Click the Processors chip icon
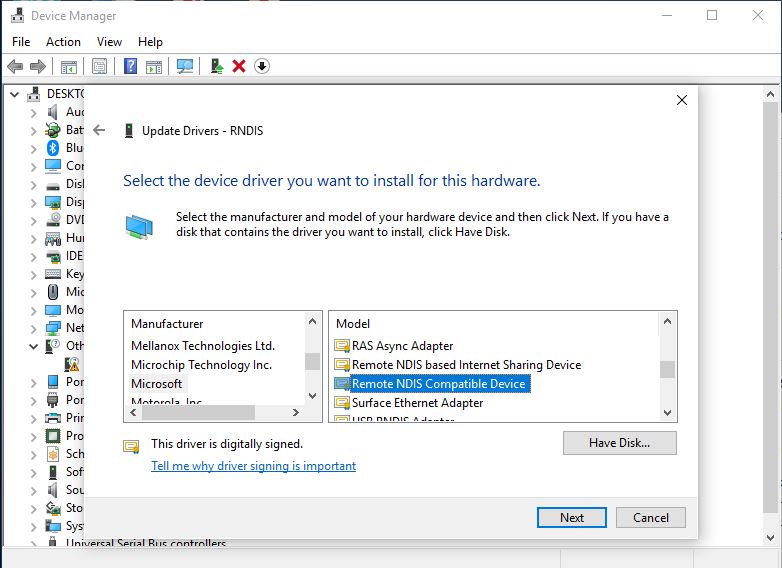 point(53,436)
